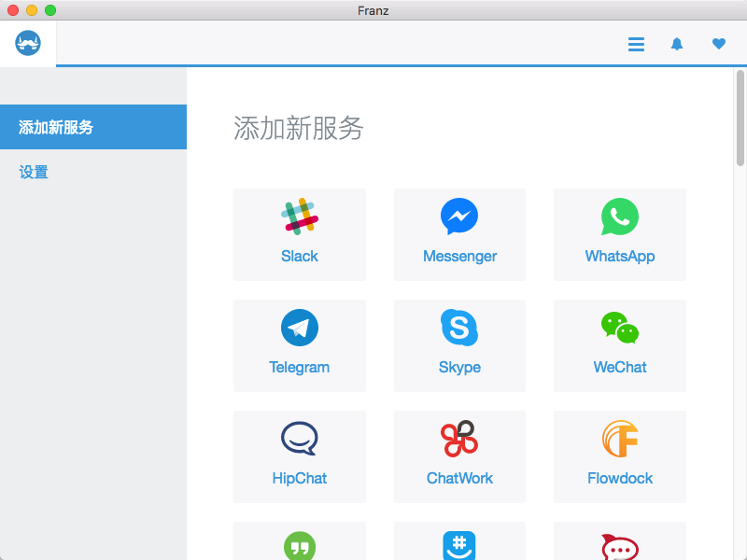The width and height of the screenshot is (747, 560).
Task: Click the Messenger logo icon
Action: (459, 217)
